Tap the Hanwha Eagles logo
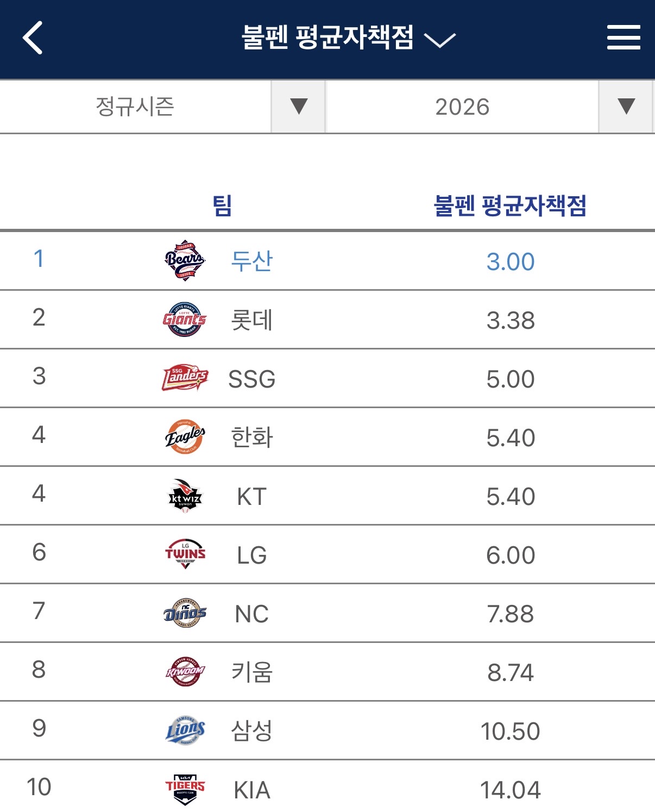This screenshot has height=812, width=655. tap(185, 437)
